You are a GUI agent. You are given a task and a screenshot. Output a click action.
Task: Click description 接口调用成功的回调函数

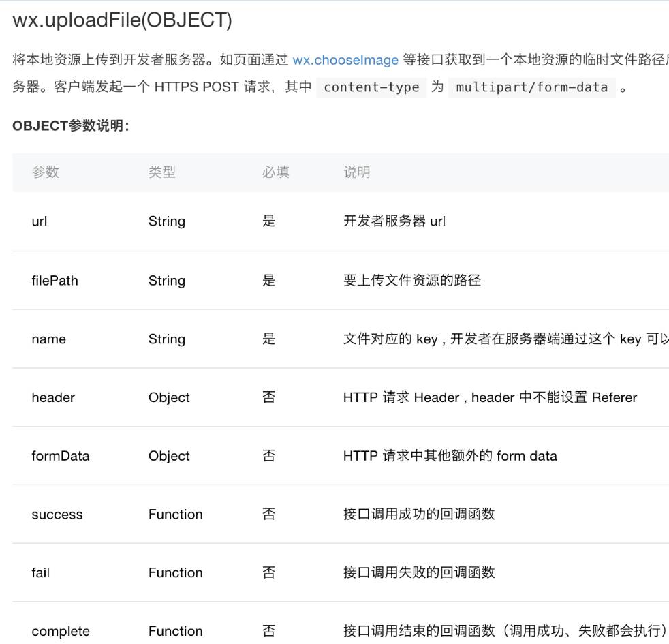point(419,514)
